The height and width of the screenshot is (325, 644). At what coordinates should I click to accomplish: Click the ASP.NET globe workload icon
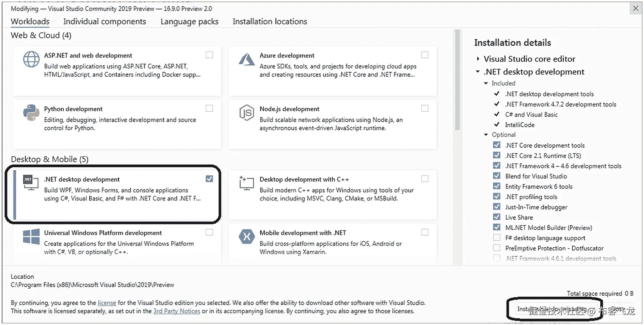[31, 59]
